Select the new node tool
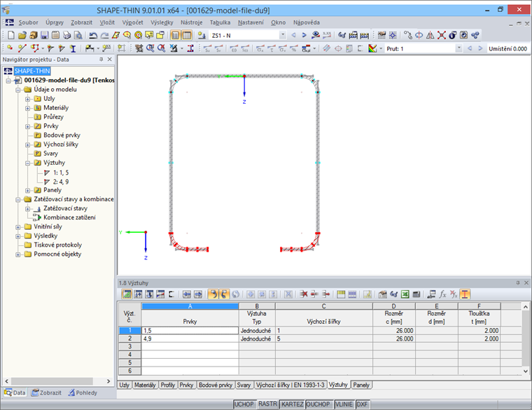 click(10, 48)
